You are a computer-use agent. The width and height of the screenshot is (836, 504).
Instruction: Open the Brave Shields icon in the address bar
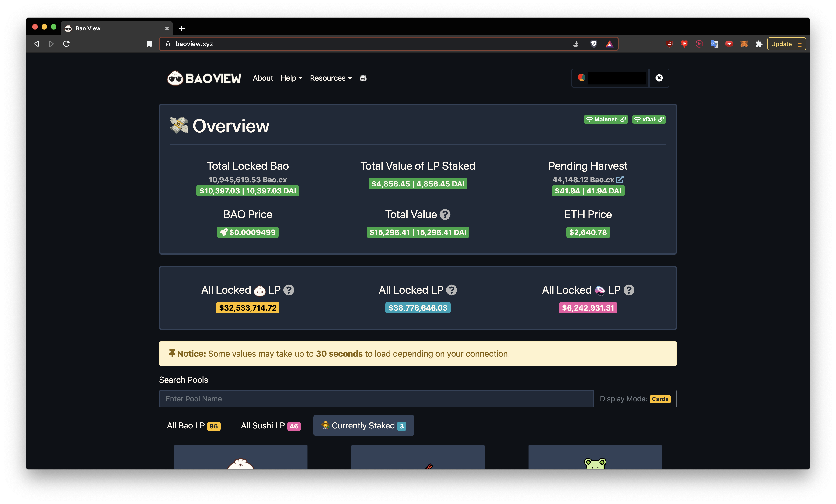click(594, 44)
